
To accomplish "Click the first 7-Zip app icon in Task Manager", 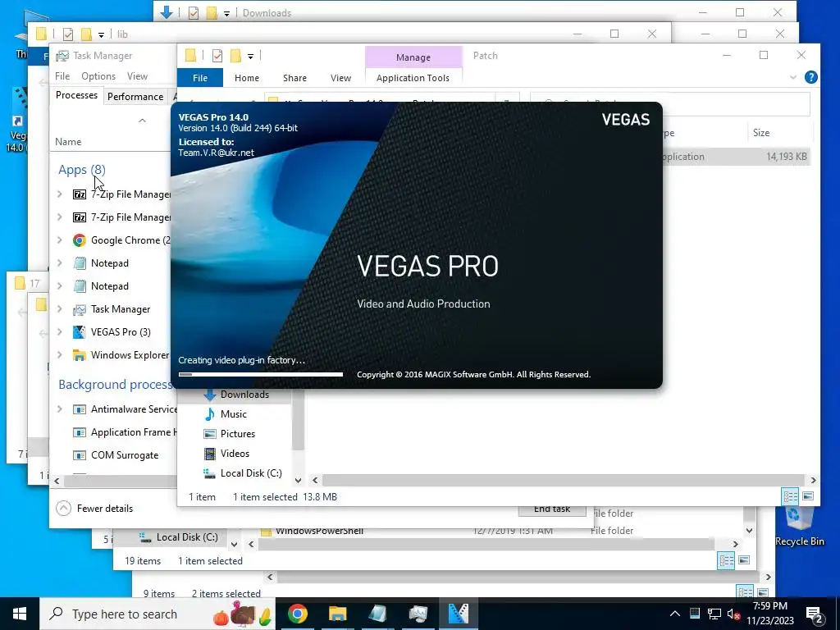I will click(x=80, y=194).
